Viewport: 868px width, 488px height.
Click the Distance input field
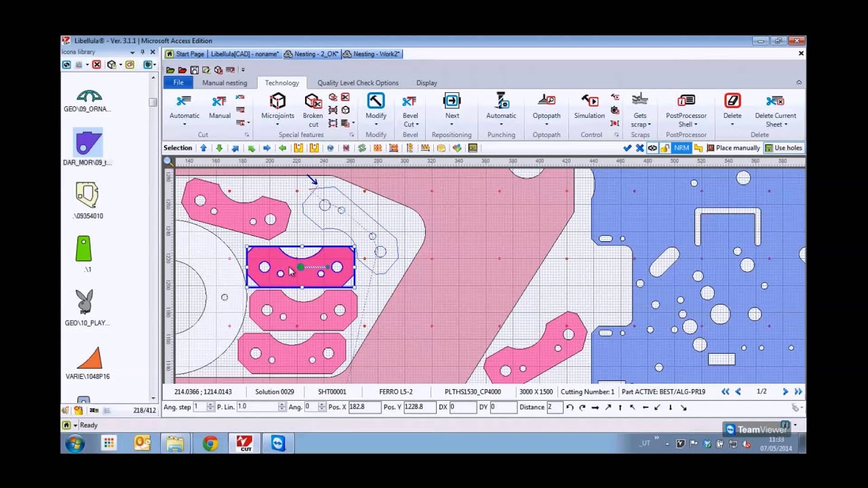click(x=554, y=407)
